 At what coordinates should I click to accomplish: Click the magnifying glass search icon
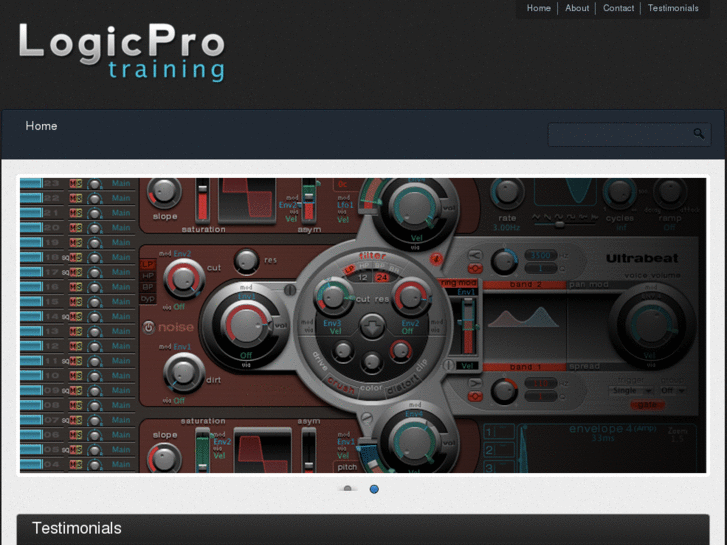coord(699,134)
